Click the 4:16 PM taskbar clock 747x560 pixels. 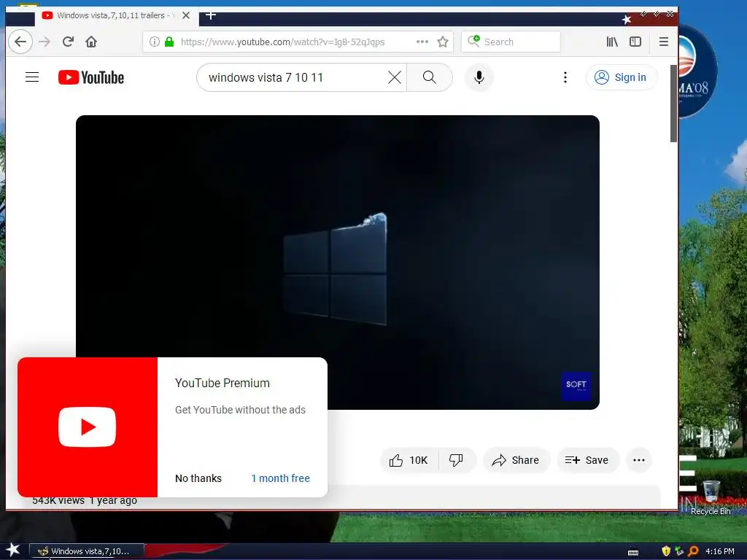tap(720, 551)
